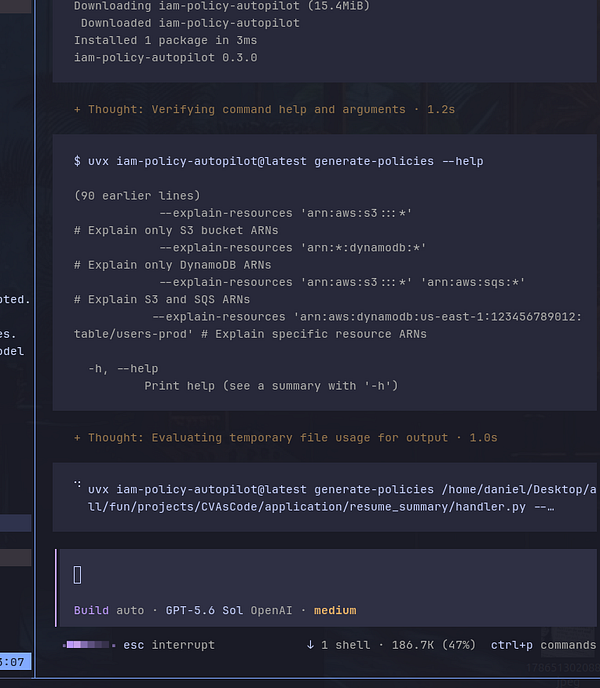Click 'iam-policy-autopilot 0.3.0' version line
600x688 pixels.
165,57
